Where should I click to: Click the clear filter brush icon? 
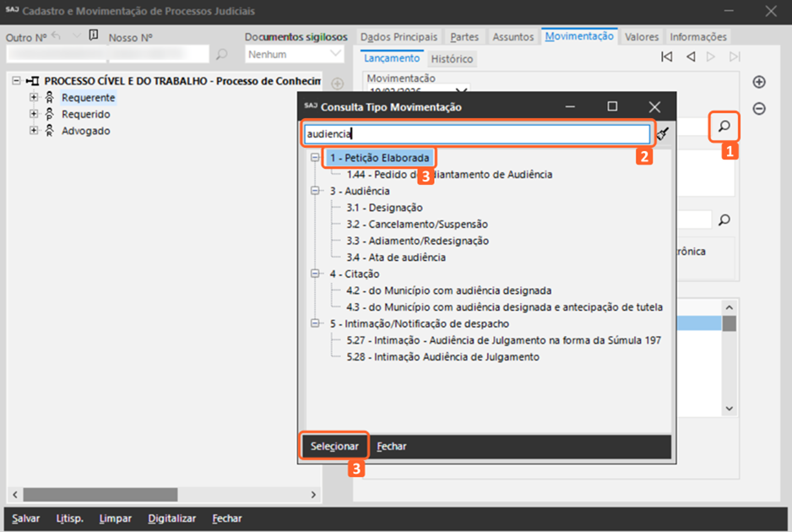[x=663, y=133]
